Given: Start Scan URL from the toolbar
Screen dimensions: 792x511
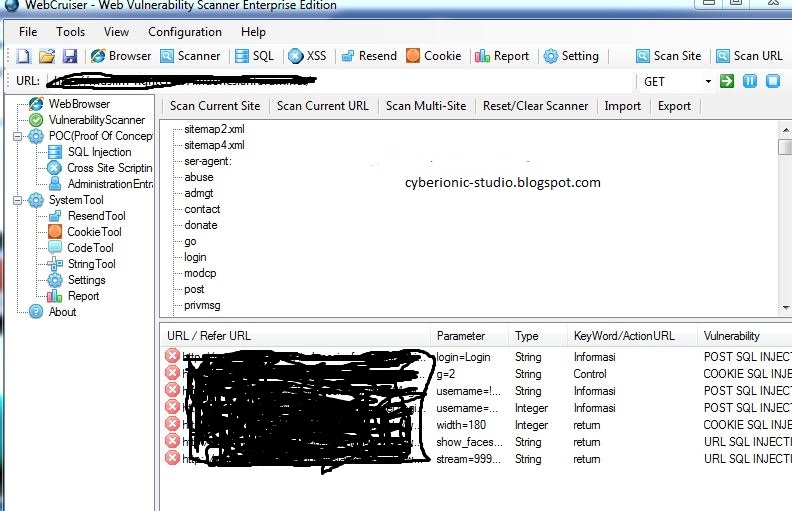Looking at the screenshot, I should tap(749, 56).
